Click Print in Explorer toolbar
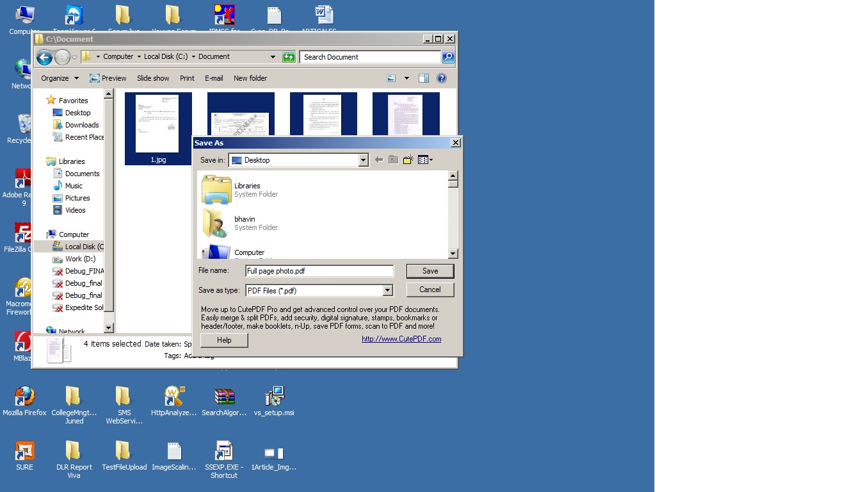This screenshot has width=868, height=492. (187, 78)
